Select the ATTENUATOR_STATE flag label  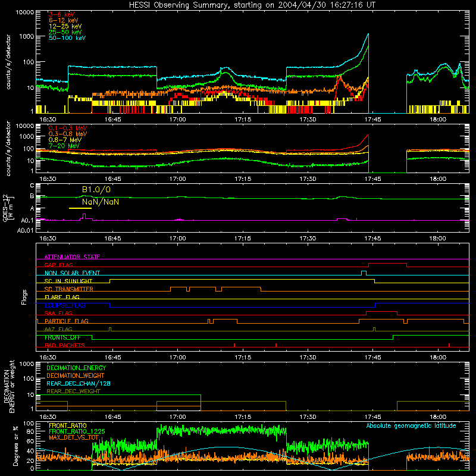pos(72,257)
